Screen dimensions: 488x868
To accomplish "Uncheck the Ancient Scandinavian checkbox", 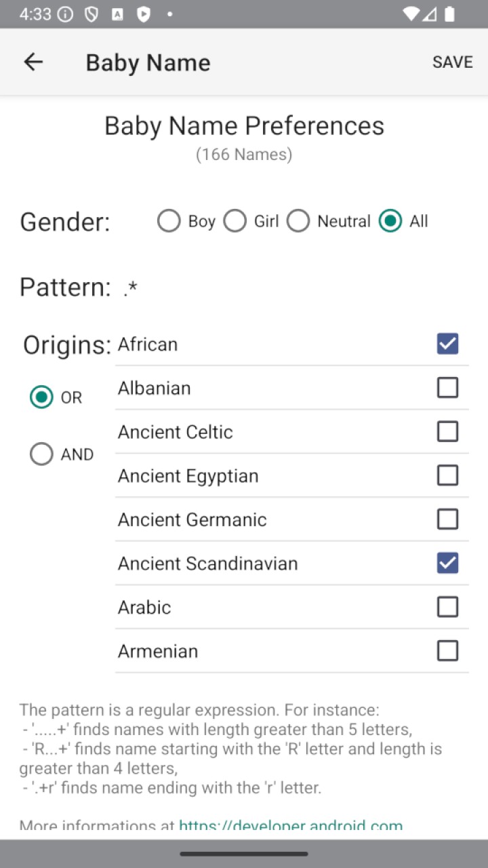I will pos(447,563).
